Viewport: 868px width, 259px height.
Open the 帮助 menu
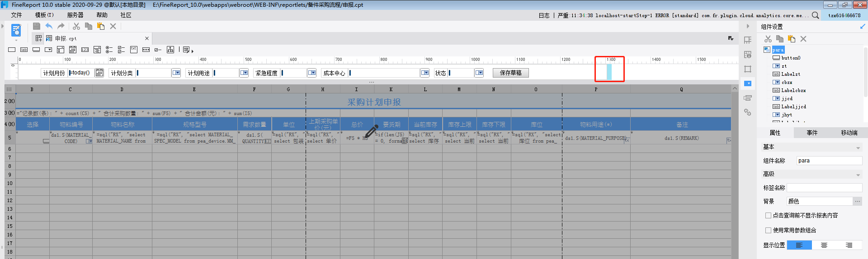(x=102, y=15)
